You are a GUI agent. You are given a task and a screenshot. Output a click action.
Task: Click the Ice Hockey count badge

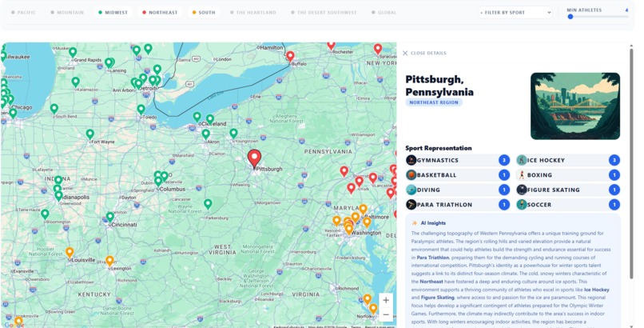coord(614,160)
